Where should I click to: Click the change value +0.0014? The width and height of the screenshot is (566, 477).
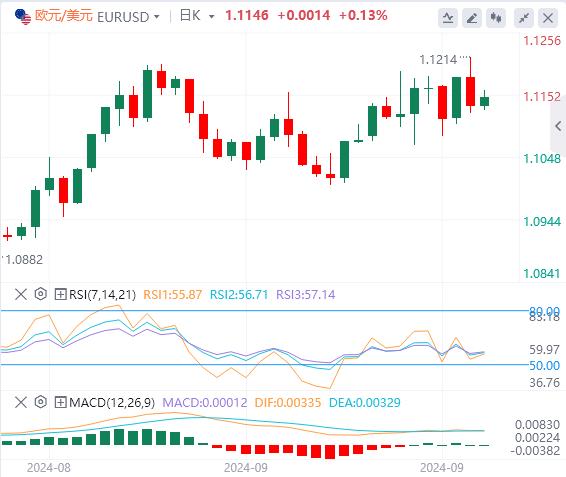304,16
